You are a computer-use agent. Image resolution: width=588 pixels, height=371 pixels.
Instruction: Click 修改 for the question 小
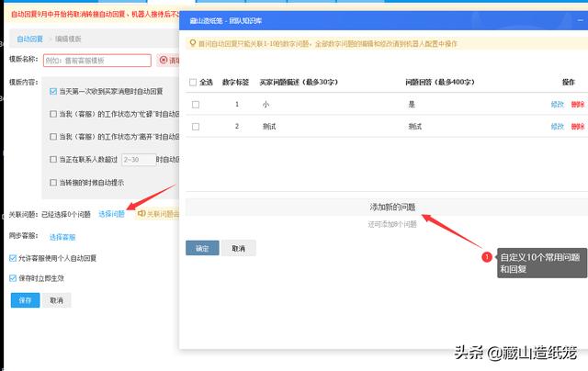(558, 104)
